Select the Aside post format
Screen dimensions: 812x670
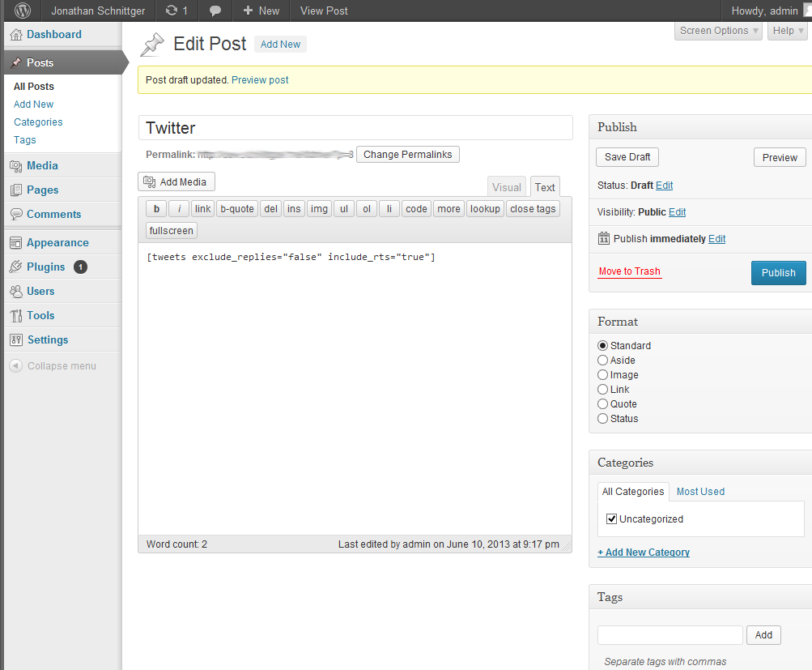603,361
